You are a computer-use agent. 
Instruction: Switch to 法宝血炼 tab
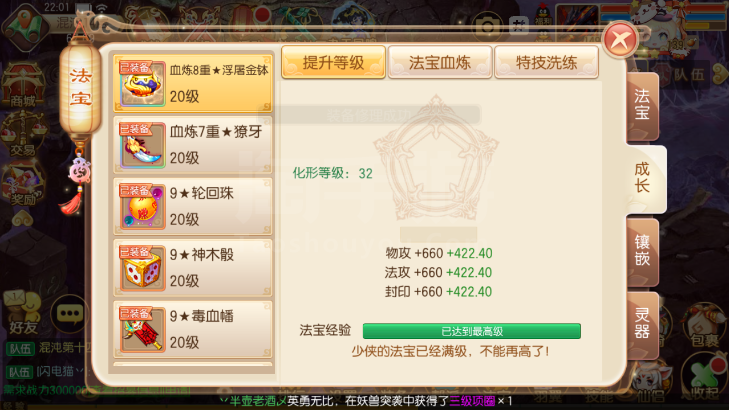tap(440, 62)
